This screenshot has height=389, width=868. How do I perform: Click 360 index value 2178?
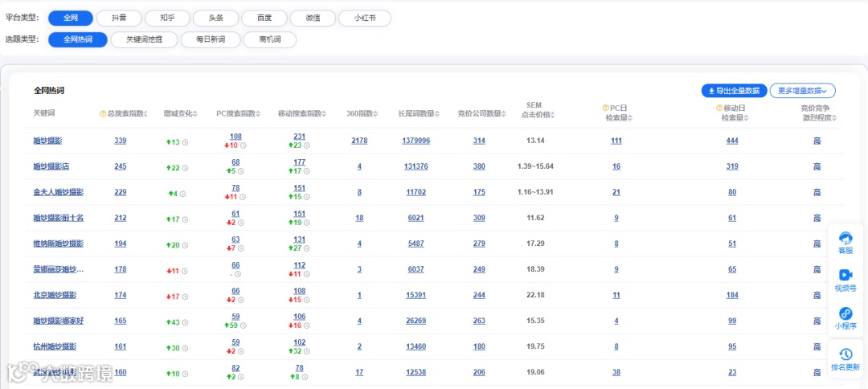[359, 141]
